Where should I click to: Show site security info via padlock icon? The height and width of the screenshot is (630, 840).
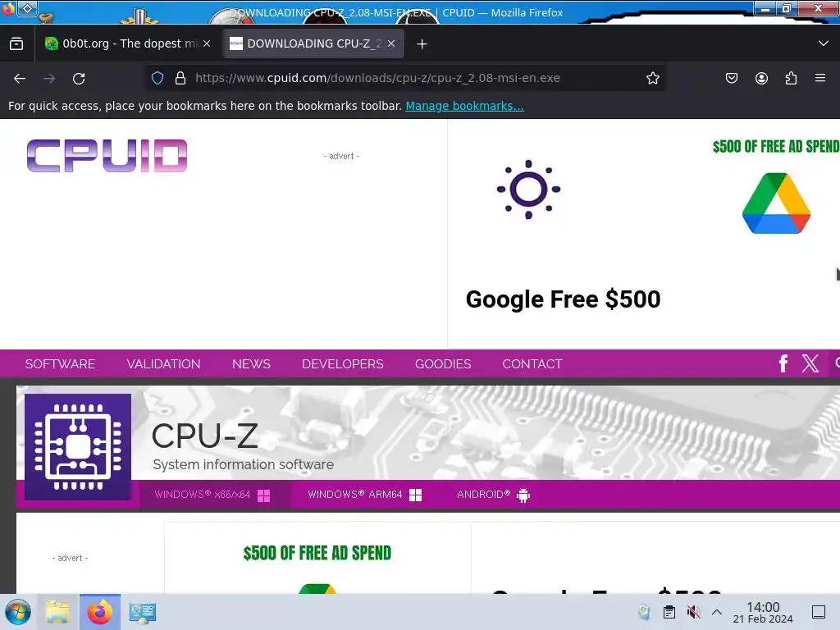[180, 78]
